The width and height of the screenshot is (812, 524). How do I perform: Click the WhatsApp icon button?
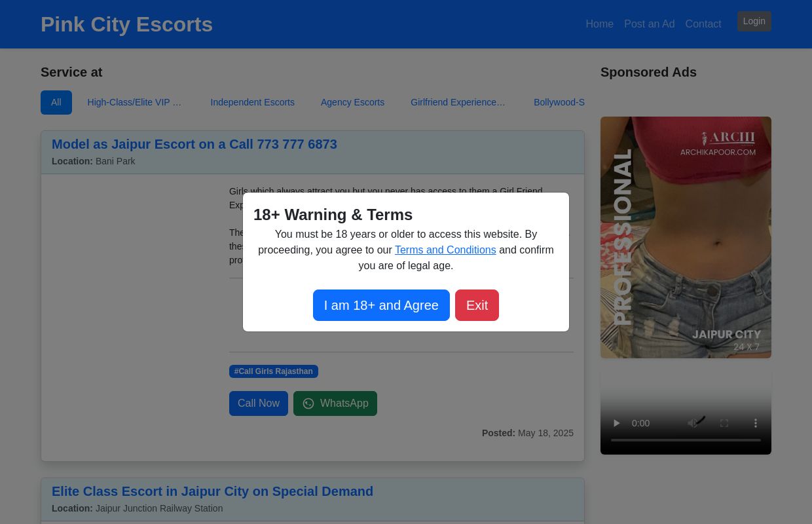(335, 403)
